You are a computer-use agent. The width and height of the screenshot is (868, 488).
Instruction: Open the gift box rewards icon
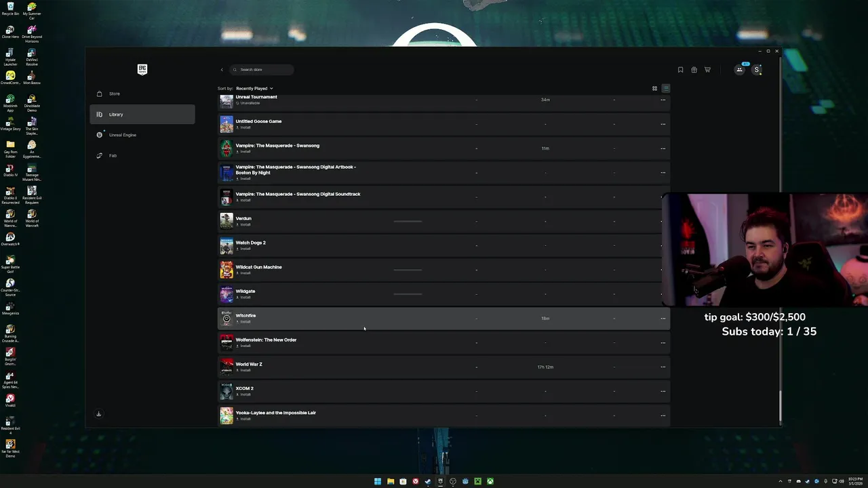tap(694, 70)
